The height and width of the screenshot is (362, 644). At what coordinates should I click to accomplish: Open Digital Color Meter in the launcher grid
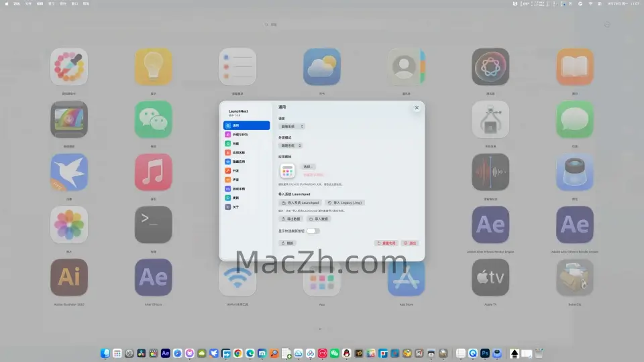point(69,66)
